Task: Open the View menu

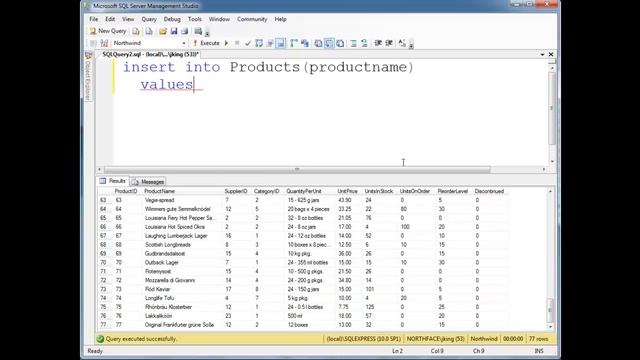Action: pos(128,19)
